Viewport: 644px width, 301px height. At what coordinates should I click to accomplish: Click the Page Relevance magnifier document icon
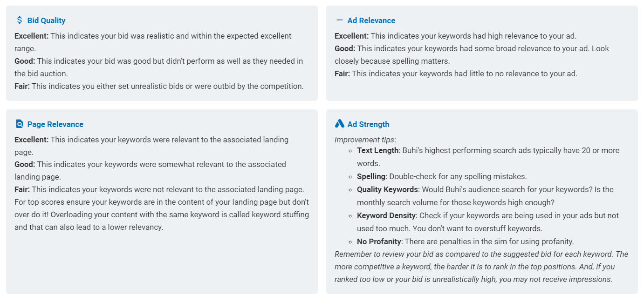coord(19,124)
